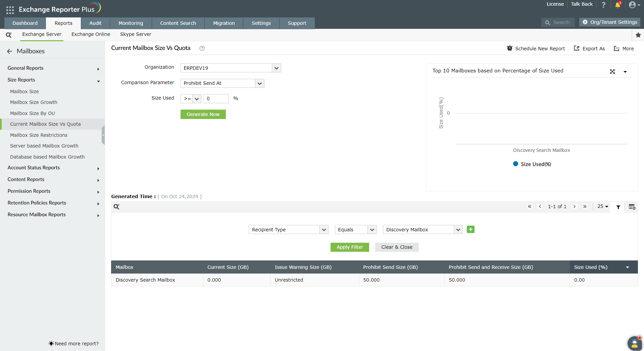Apply the Recipient Type filter
This screenshot has width=644, height=351.
point(349,247)
